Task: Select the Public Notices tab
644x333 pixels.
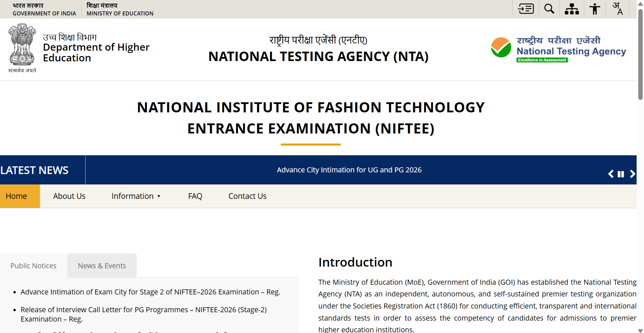Action: point(34,266)
